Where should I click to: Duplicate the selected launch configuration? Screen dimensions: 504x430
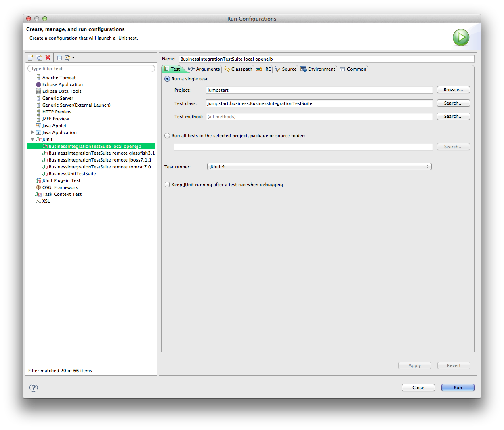click(39, 58)
